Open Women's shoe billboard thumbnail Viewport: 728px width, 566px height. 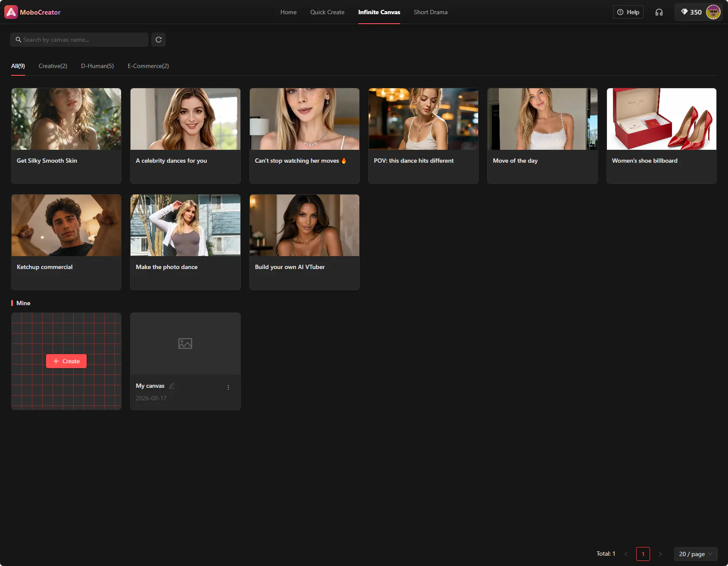click(x=662, y=119)
